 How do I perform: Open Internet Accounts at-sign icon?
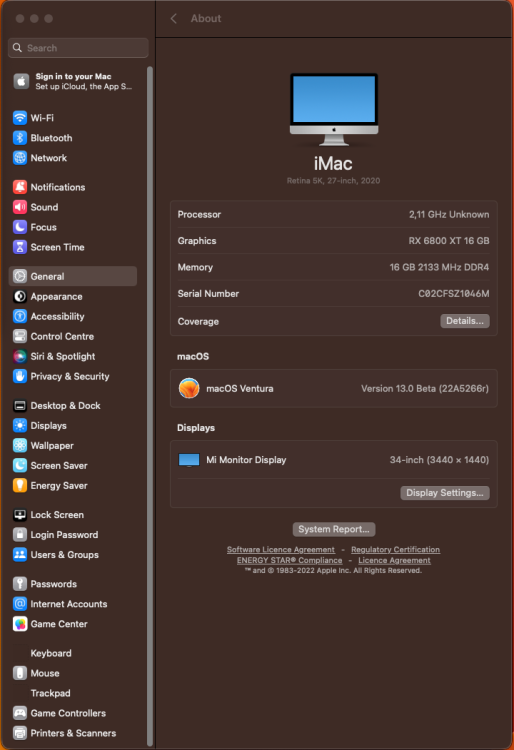[20, 604]
